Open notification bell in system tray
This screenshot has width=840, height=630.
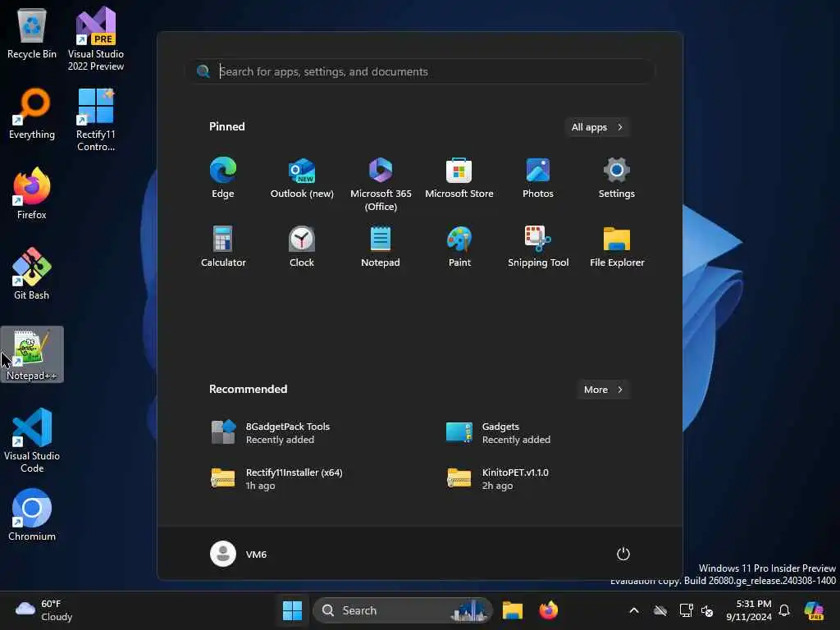click(784, 610)
